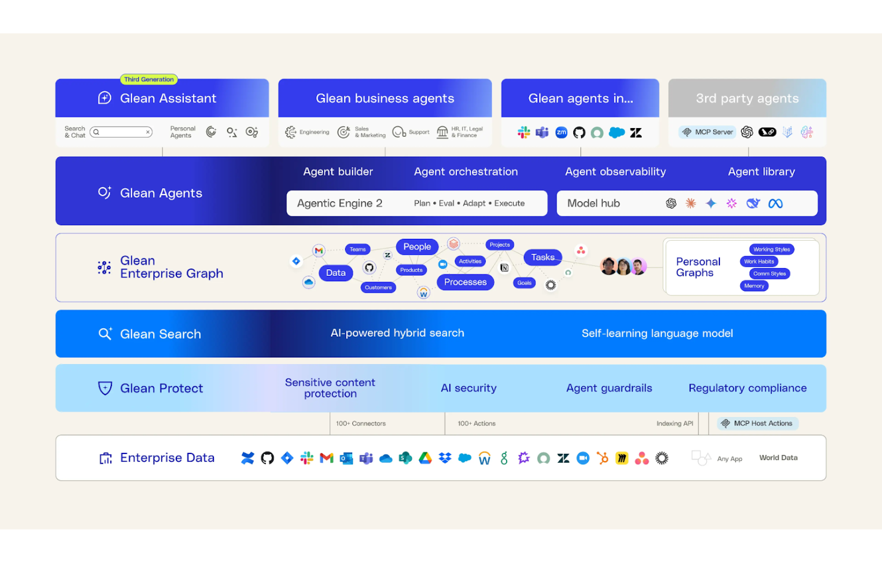The height and width of the screenshot is (588, 882).
Task: Select the Sales & Marketing target icon
Action: (x=344, y=132)
